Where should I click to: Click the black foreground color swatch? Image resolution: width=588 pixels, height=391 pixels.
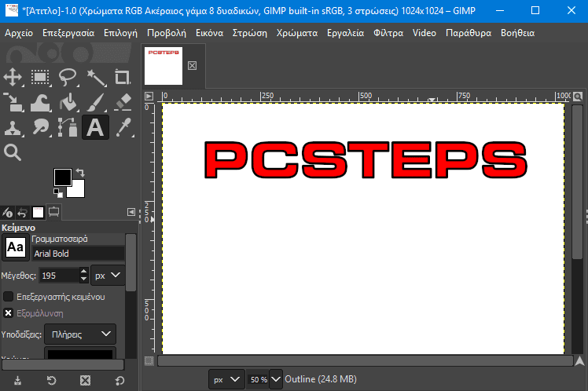pyautogui.click(x=62, y=177)
